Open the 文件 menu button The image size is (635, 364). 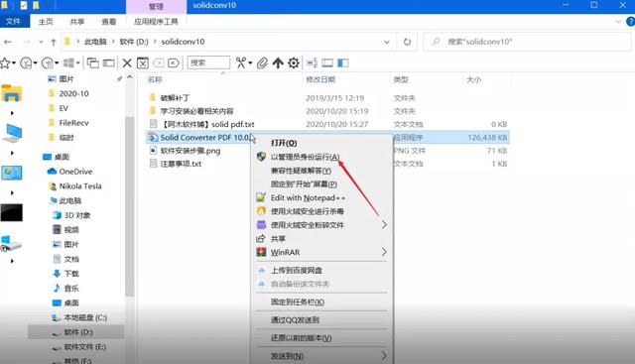pyautogui.click(x=13, y=21)
